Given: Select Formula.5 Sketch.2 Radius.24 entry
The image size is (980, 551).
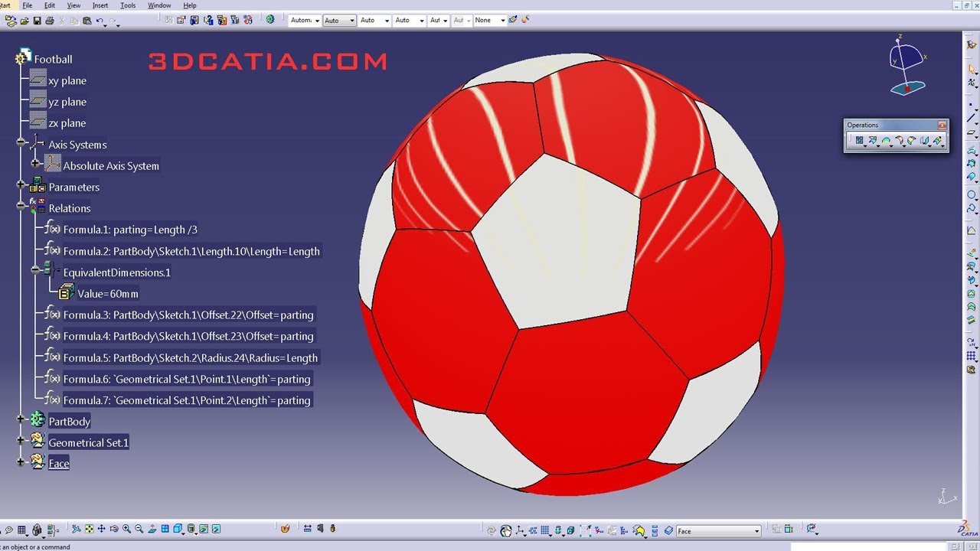Looking at the screenshot, I should [x=191, y=357].
